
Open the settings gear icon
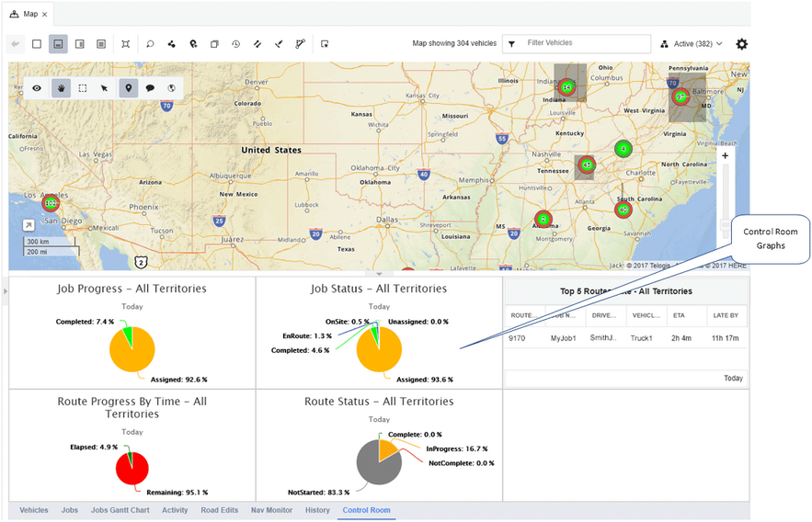pos(741,44)
